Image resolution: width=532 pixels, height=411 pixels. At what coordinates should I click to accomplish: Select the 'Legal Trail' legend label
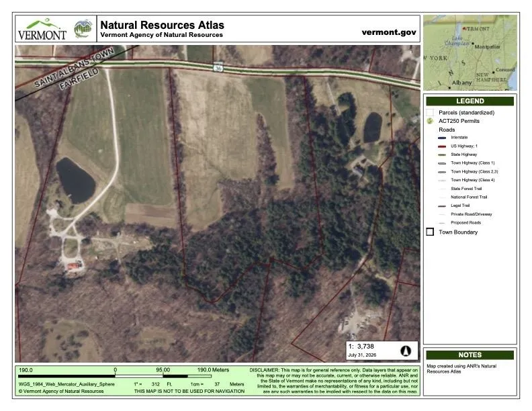(460, 205)
